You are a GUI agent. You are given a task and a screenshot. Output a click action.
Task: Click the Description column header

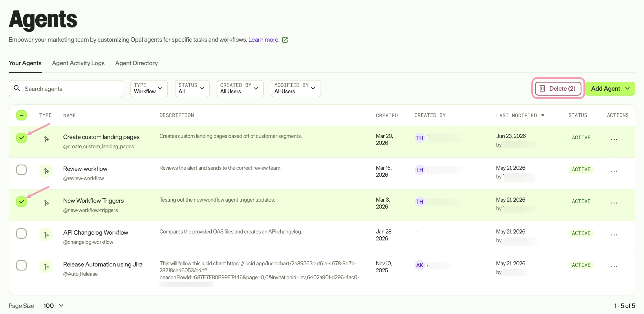tap(177, 115)
